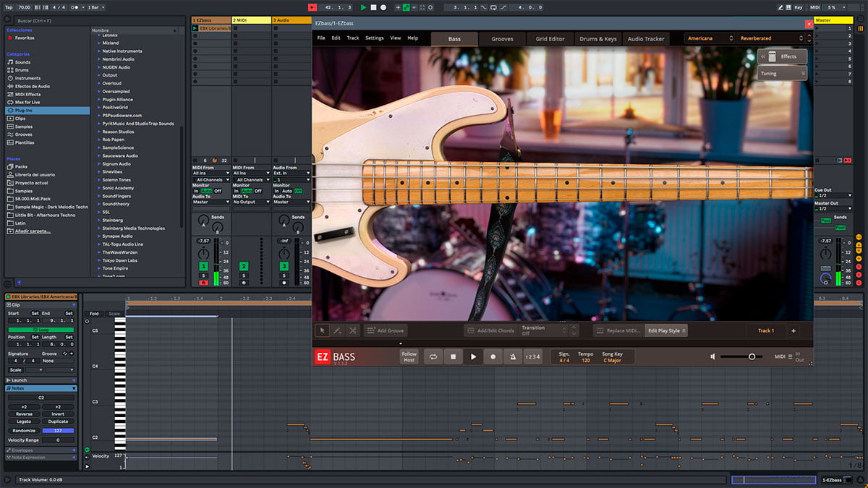The width and height of the screenshot is (868, 488).
Task: Click the EZbass record button
Action: [493, 356]
